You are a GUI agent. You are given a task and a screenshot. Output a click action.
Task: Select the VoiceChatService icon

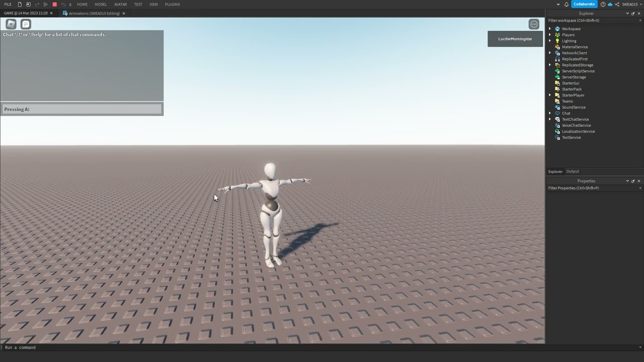(557, 125)
